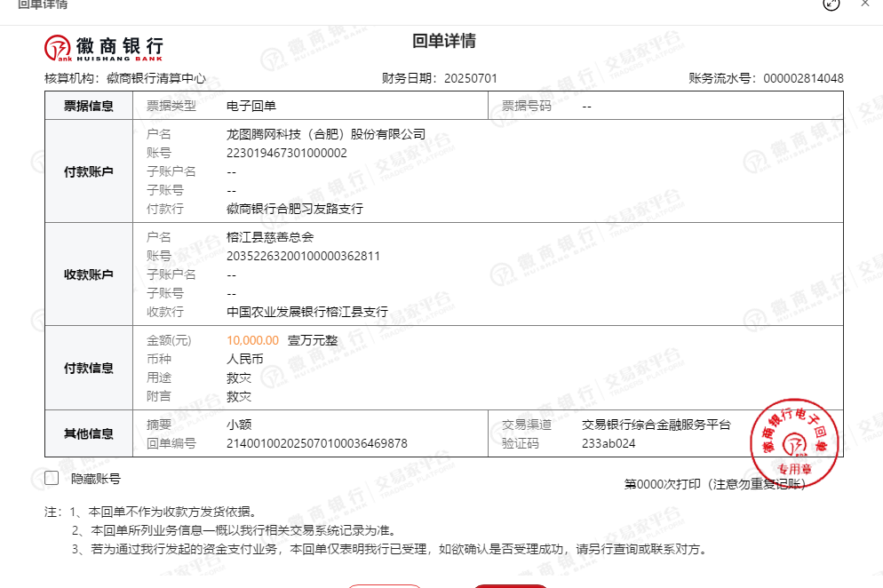The height and width of the screenshot is (588, 883).
Task: Close the 回单详情 dialog with the X
Action: point(865,4)
